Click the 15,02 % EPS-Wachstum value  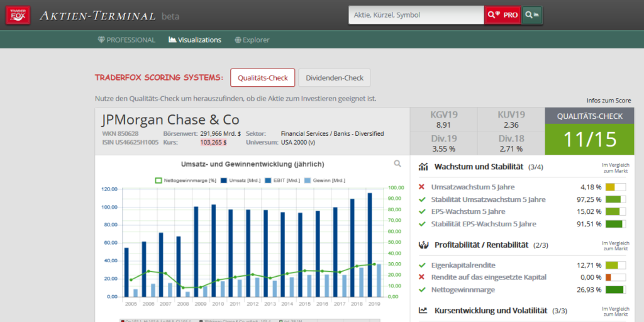tap(589, 211)
